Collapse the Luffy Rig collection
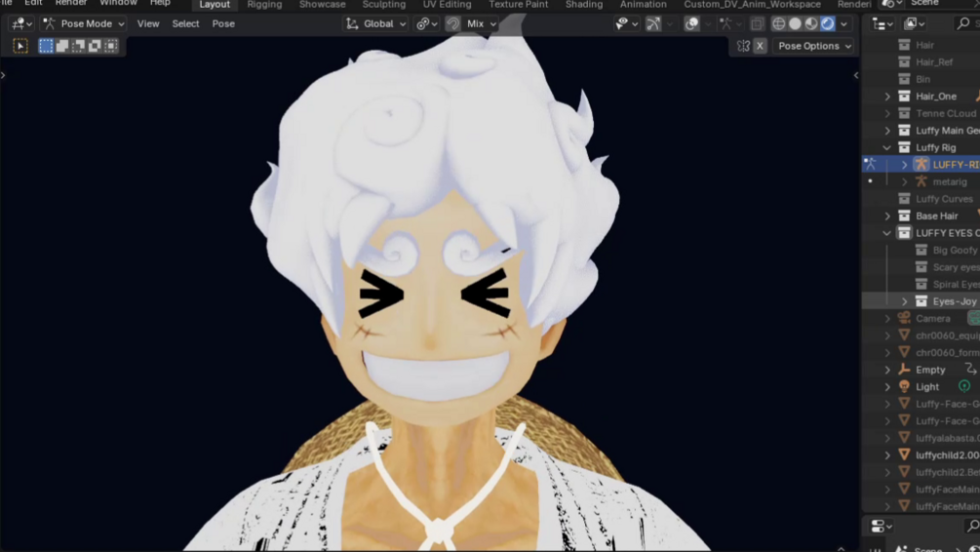The height and width of the screenshot is (552, 980). pyautogui.click(x=886, y=147)
